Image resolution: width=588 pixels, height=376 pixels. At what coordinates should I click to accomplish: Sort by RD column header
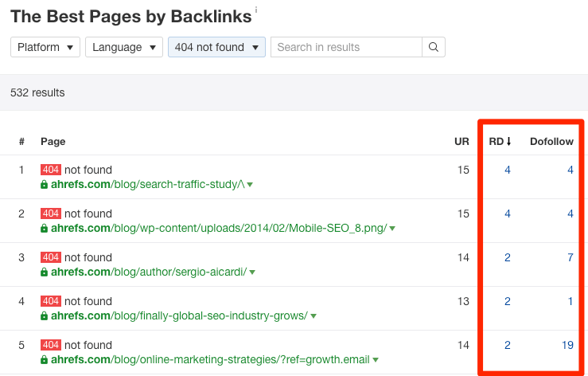pos(500,142)
